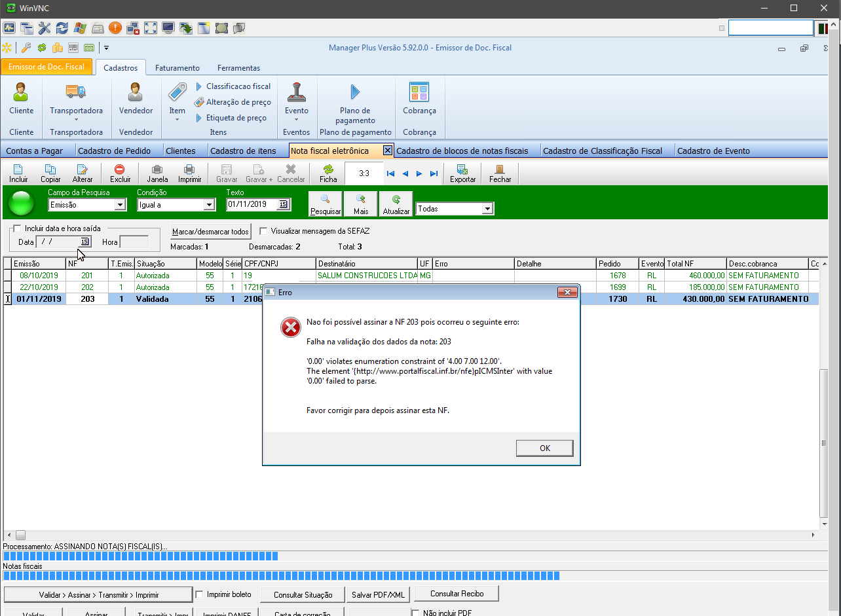Check the Imprimir boleto option
Screen dimensions: 841x616
point(200,594)
